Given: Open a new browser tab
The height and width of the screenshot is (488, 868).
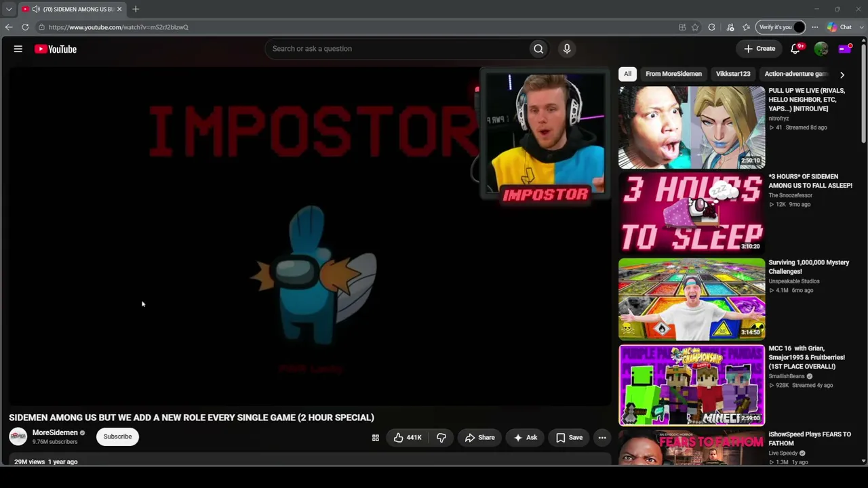Looking at the screenshot, I should point(136,9).
